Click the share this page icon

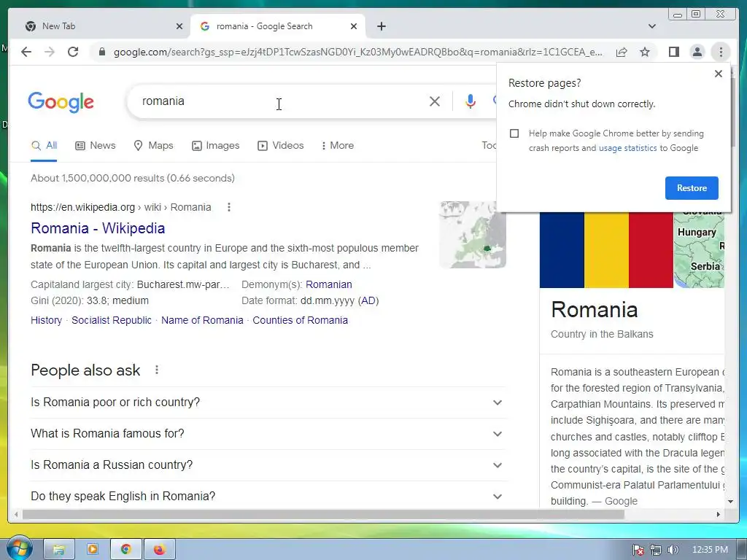(x=622, y=52)
